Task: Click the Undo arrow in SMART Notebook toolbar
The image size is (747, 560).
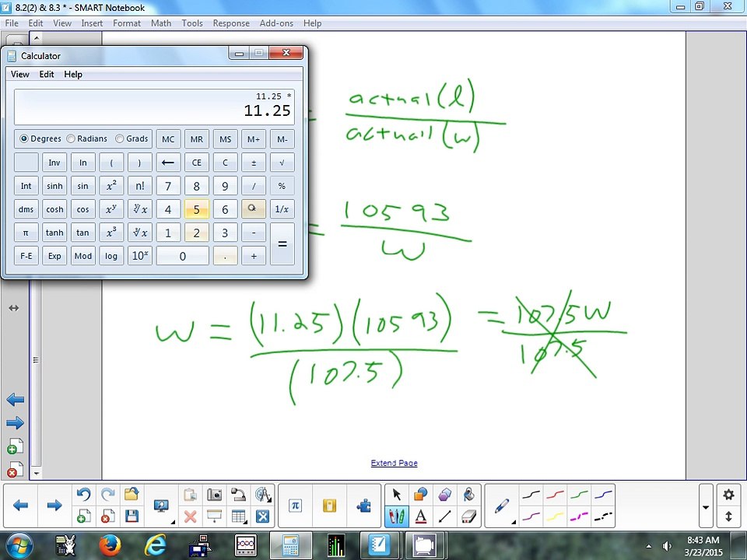Action: click(84, 495)
